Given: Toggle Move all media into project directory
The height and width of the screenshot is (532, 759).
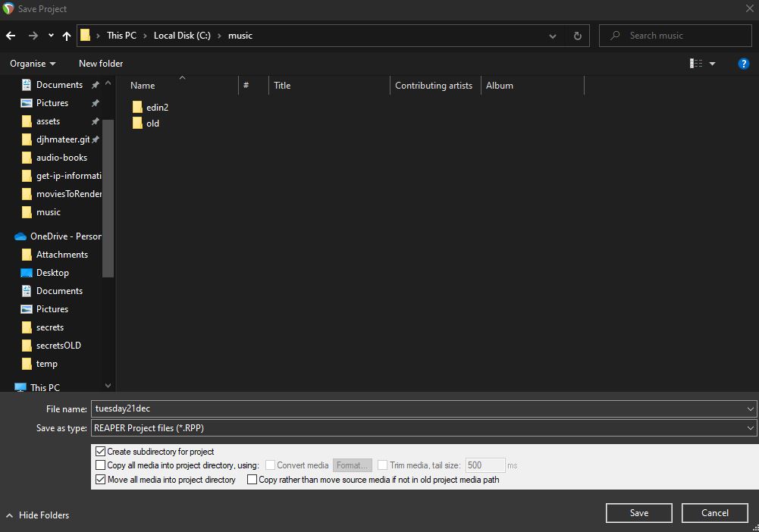Looking at the screenshot, I should click(100, 480).
